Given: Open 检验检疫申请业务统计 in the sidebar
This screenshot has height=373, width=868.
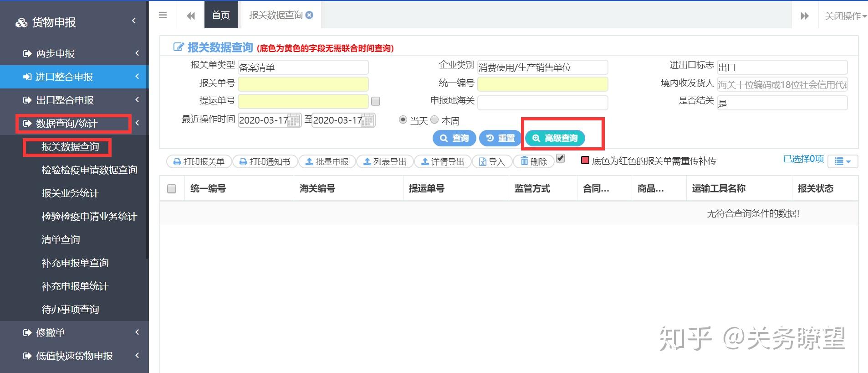Looking at the screenshot, I should 89,216.
